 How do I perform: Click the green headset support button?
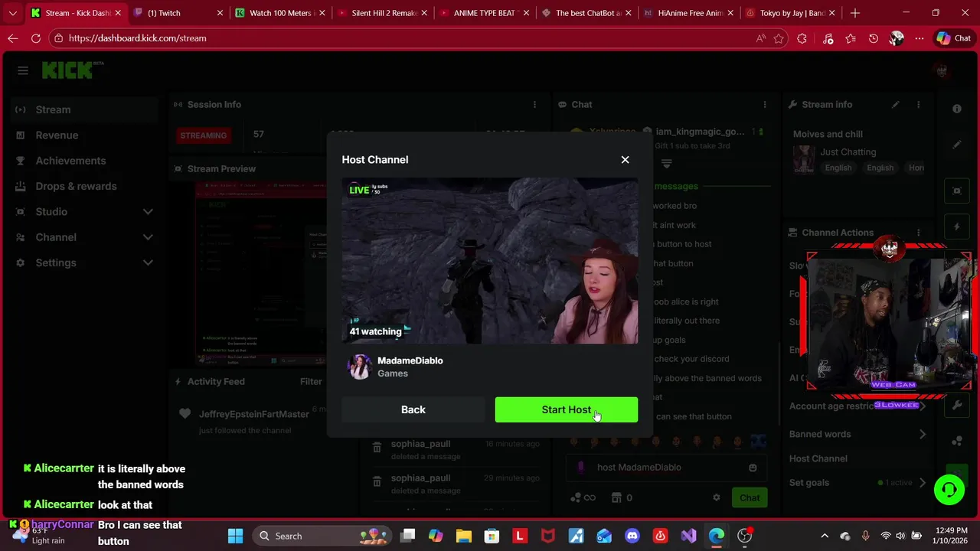click(949, 490)
